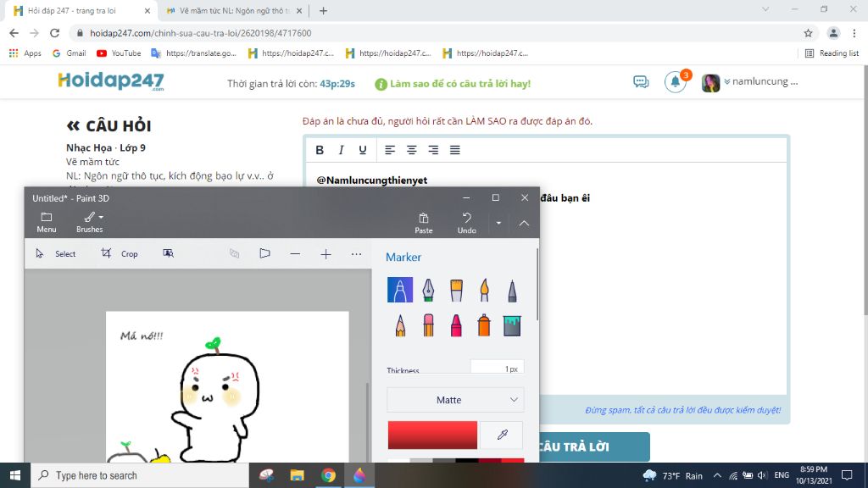The image size is (868, 488).
Task: Open File Explorer from the taskbar
Action: [298, 475]
